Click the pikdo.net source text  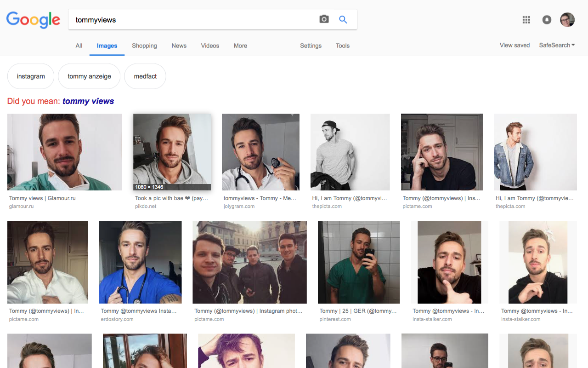[146, 207]
